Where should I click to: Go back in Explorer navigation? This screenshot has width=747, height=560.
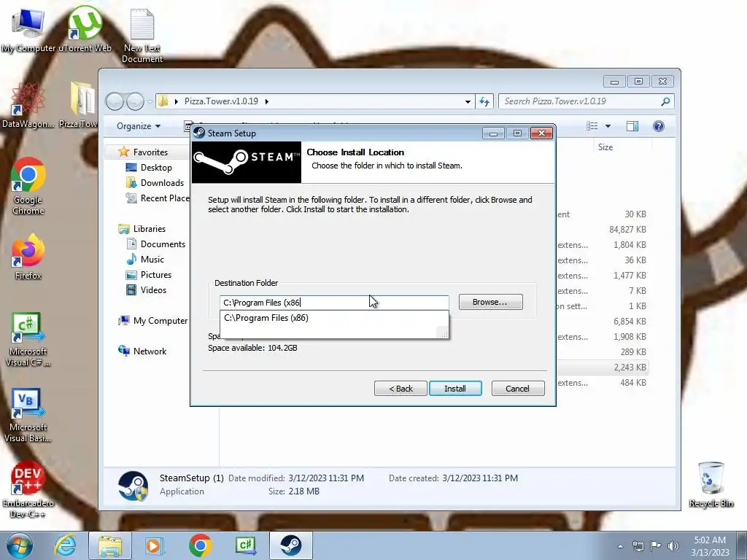click(115, 101)
